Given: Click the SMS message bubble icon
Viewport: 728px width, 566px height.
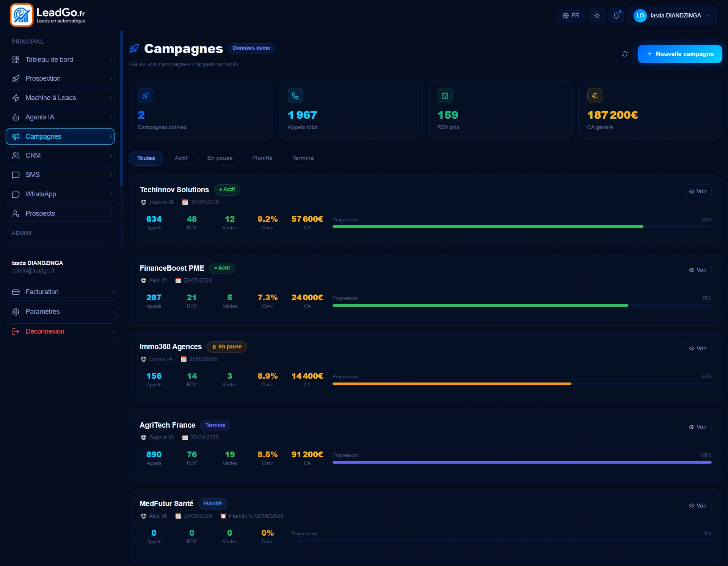Looking at the screenshot, I should [16, 175].
